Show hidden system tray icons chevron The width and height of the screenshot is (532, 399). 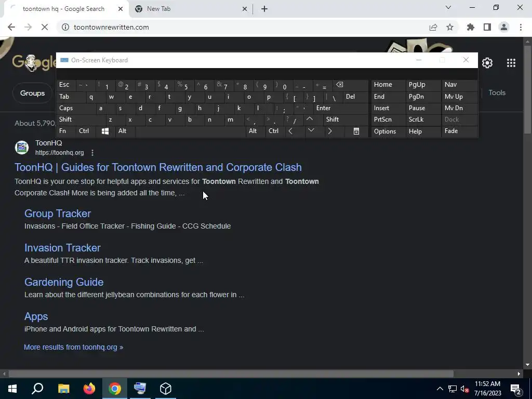coord(440,389)
